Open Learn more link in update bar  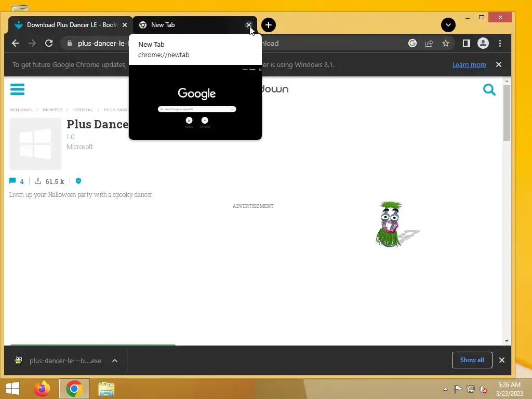(469, 64)
